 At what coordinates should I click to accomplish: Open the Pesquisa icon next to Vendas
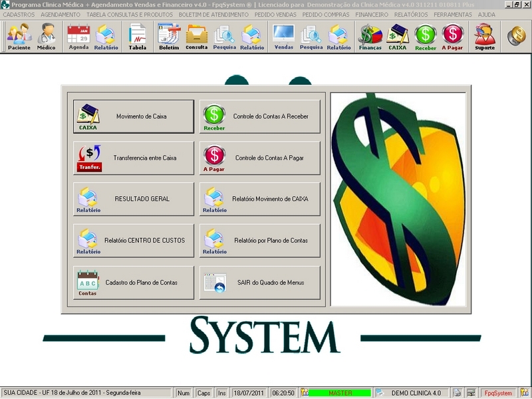coord(311,37)
